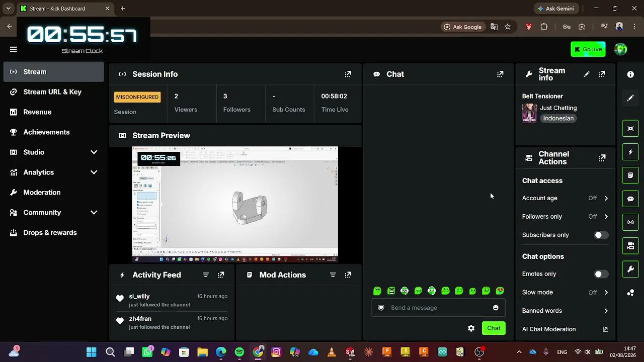Toggle the Mod Actions note widget in rail

point(630,175)
